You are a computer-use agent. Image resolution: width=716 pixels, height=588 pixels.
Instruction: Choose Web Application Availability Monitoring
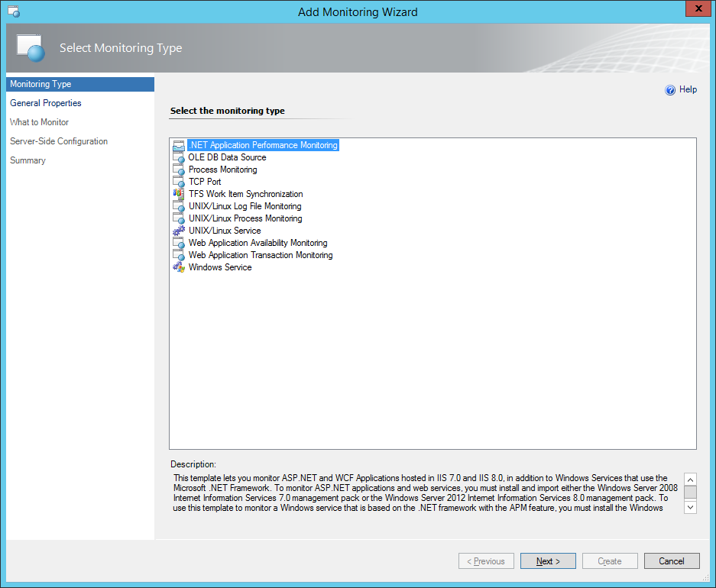tap(258, 243)
